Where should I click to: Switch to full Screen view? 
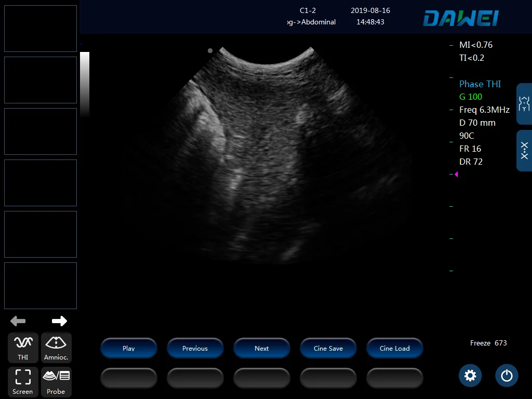23,382
